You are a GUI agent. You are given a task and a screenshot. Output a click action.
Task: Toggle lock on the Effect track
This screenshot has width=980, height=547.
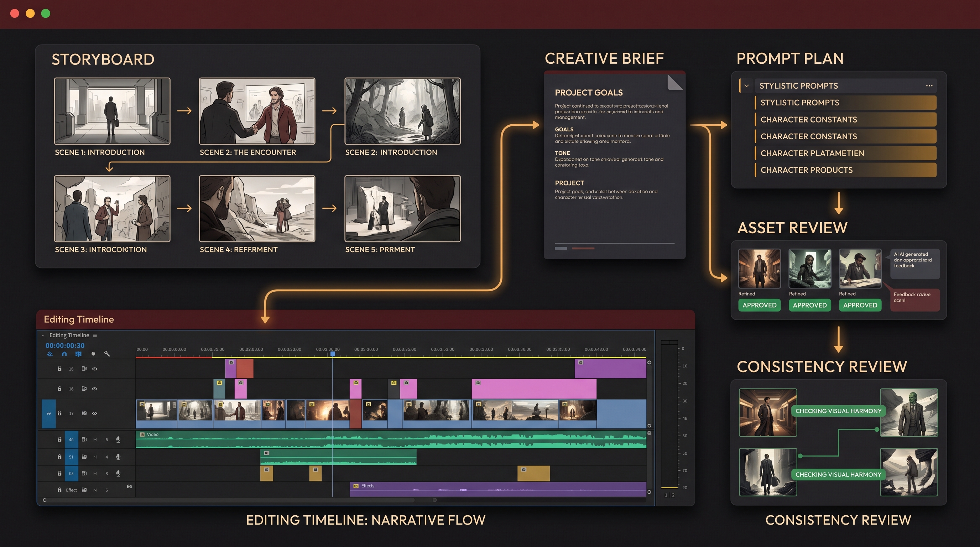(x=59, y=490)
